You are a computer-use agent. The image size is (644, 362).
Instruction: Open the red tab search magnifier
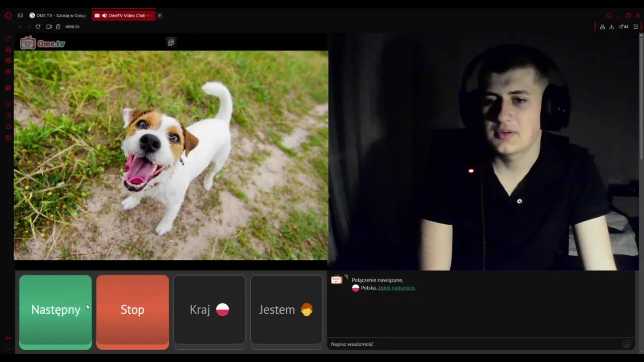(608, 16)
